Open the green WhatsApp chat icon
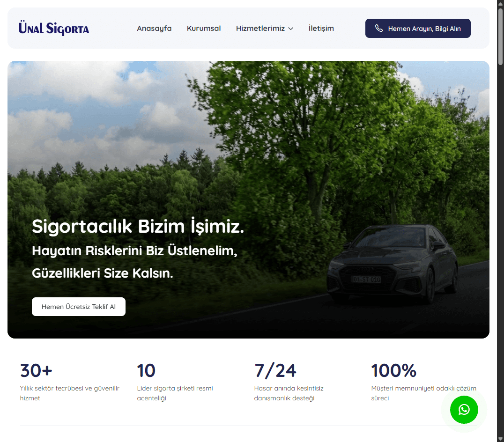Screen dimensions: 504x442 click(464, 410)
